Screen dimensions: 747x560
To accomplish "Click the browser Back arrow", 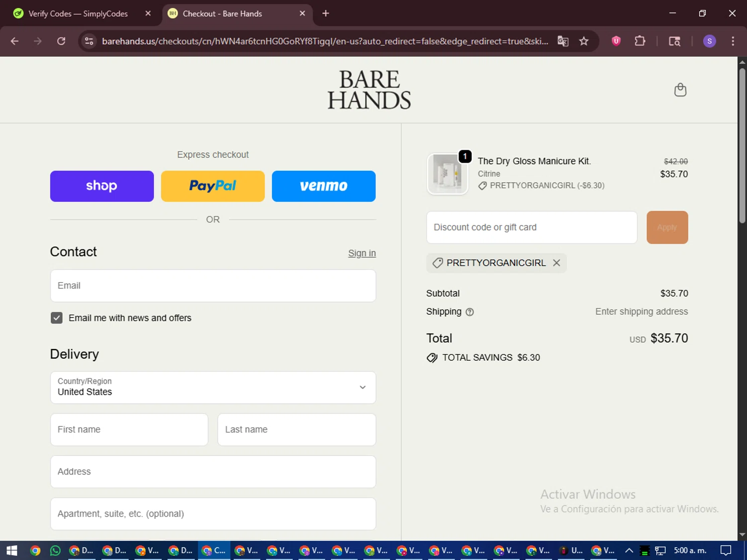I will [14, 41].
